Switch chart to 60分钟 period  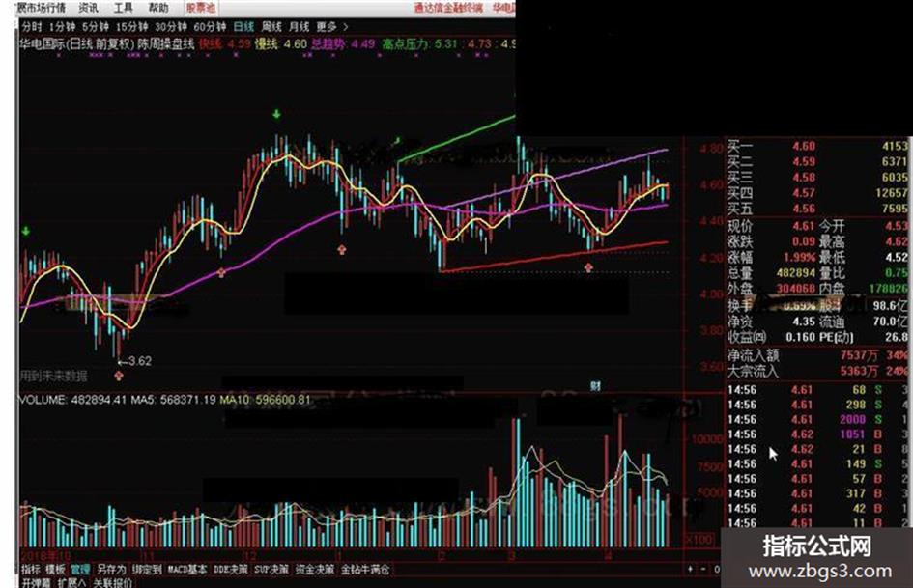[x=210, y=27]
